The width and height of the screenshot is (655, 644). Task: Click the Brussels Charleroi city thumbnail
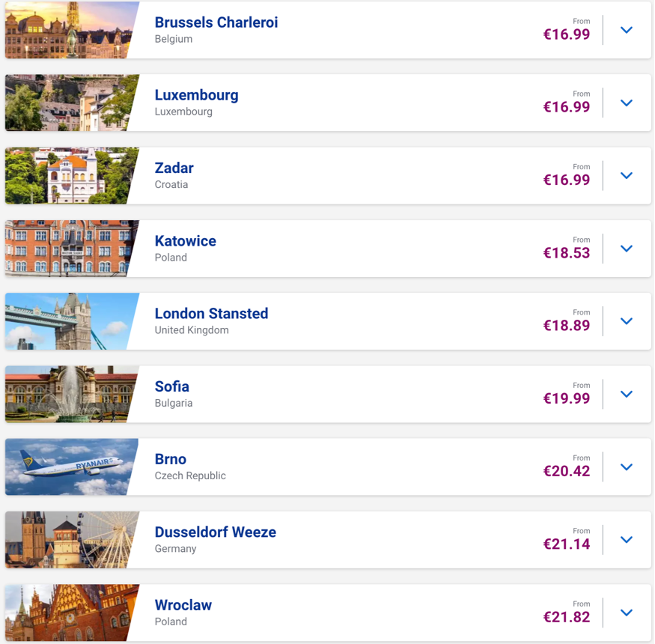pos(69,30)
